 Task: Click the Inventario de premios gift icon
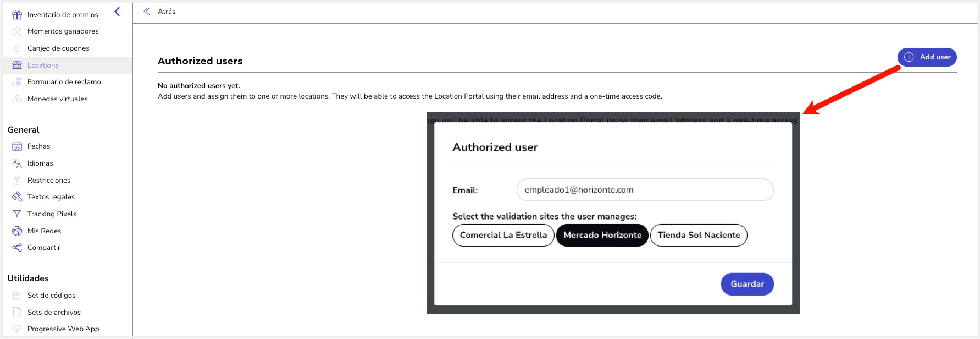click(17, 15)
